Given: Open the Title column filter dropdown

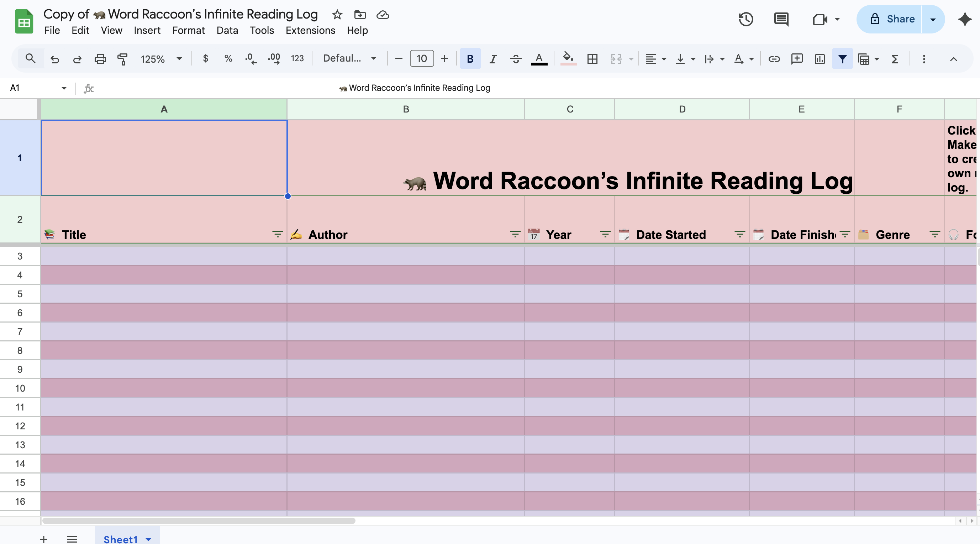Looking at the screenshot, I should pyautogui.click(x=277, y=234).
